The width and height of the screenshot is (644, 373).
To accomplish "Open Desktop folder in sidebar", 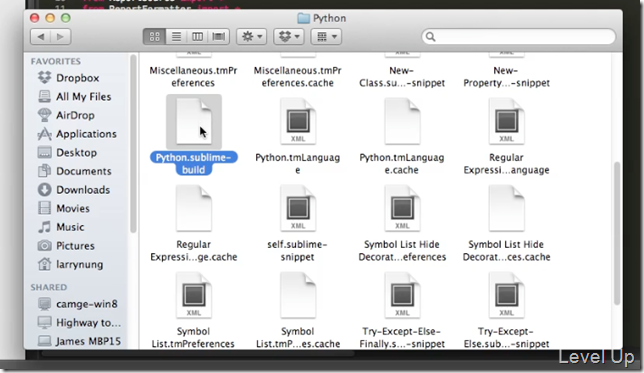I will click(x=67, y=152).
